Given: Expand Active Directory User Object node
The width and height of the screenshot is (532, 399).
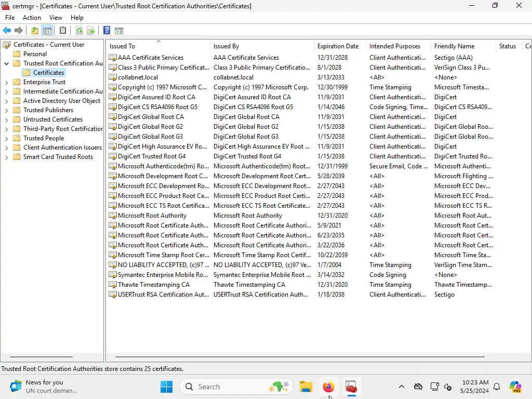Looking at the screenshot, I should 6,101.
